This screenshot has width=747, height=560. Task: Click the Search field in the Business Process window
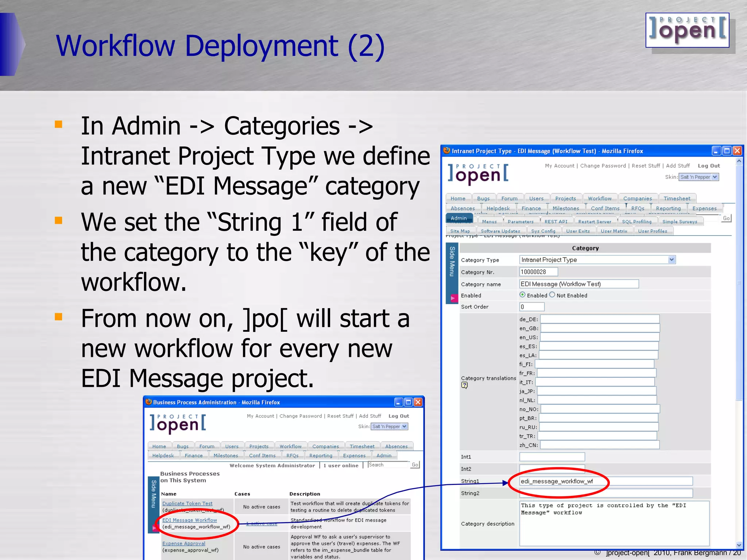(x=388, y=464)
